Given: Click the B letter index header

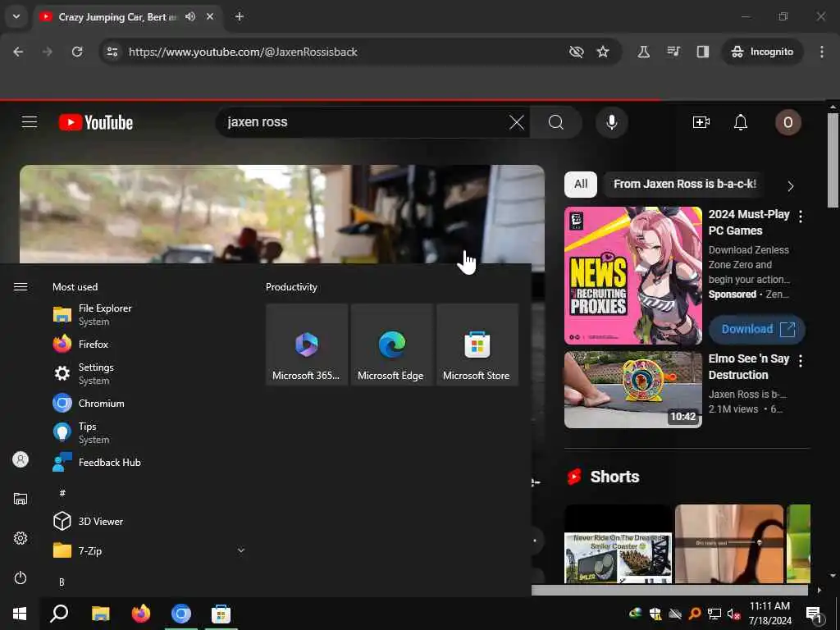Looking at the screenshot, I should click(x=62, y=582).
